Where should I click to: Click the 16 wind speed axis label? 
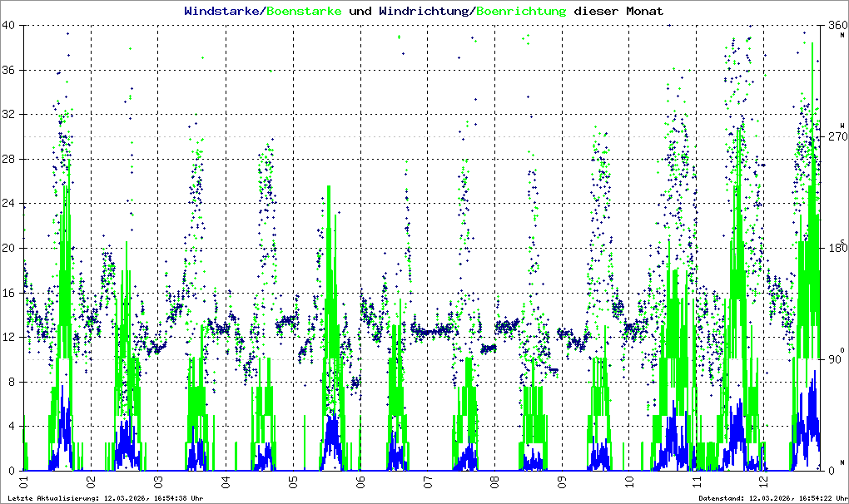[8, 293]
